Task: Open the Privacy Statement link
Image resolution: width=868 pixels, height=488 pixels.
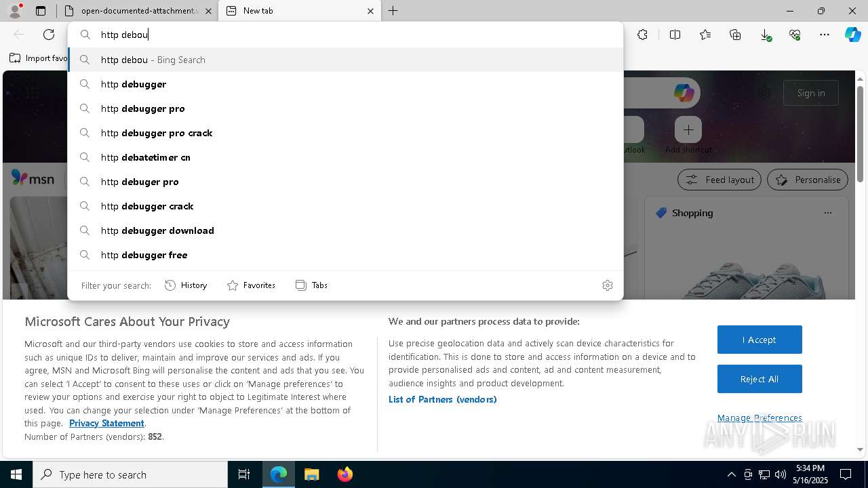Action: pos(106,423)
